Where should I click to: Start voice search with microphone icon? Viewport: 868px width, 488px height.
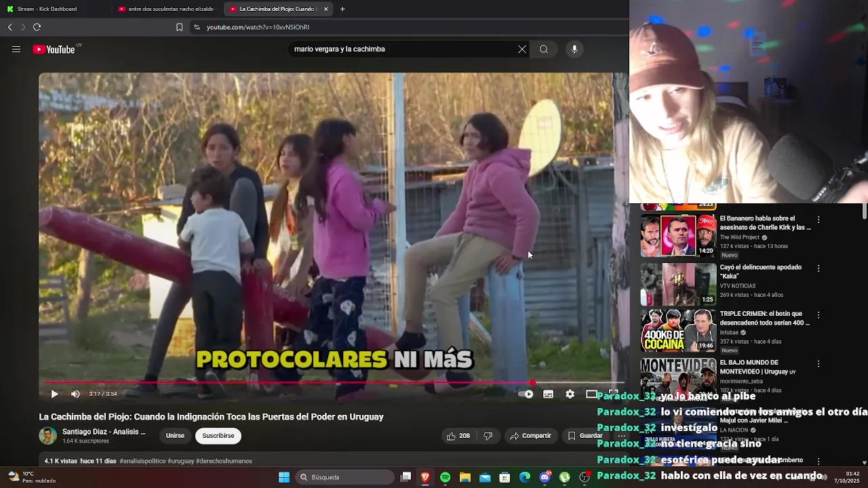coord(574,49)
